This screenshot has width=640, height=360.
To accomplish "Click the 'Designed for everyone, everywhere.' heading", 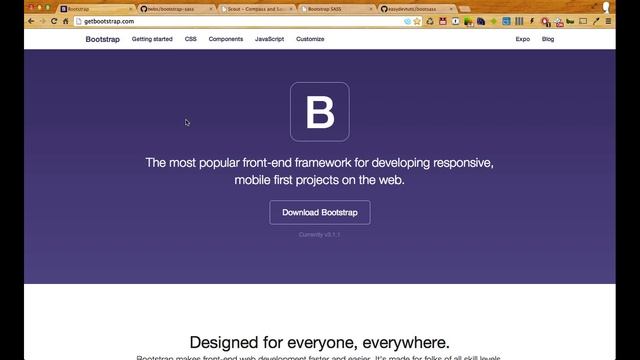I will pos(320,342).
